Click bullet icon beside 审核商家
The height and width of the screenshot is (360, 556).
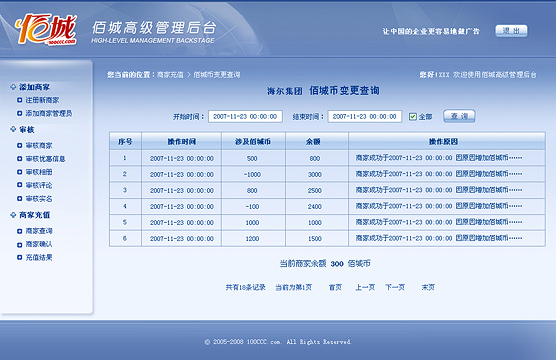coord(20,145)
